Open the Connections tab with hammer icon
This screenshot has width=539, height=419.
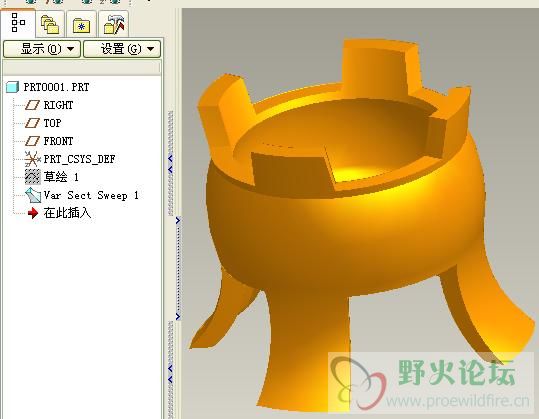click(113, 24)
